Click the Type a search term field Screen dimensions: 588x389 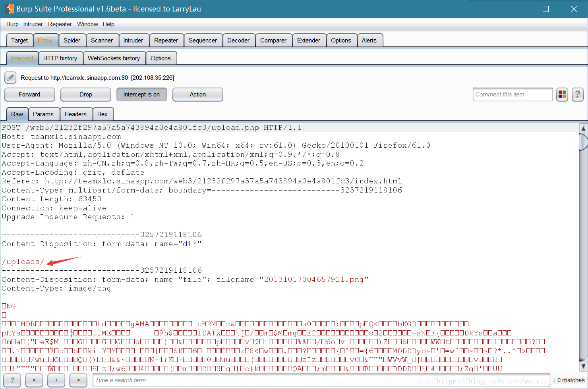tap(322, 380)
